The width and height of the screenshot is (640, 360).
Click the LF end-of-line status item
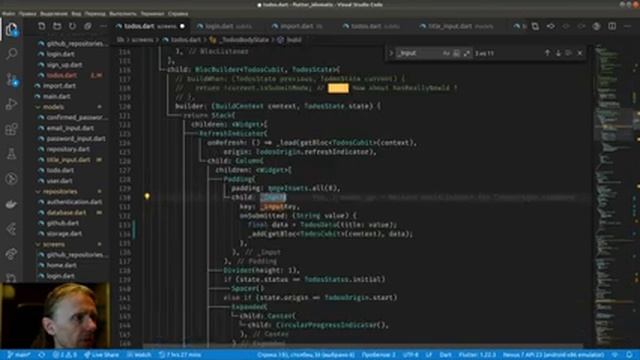coord(429,355)
